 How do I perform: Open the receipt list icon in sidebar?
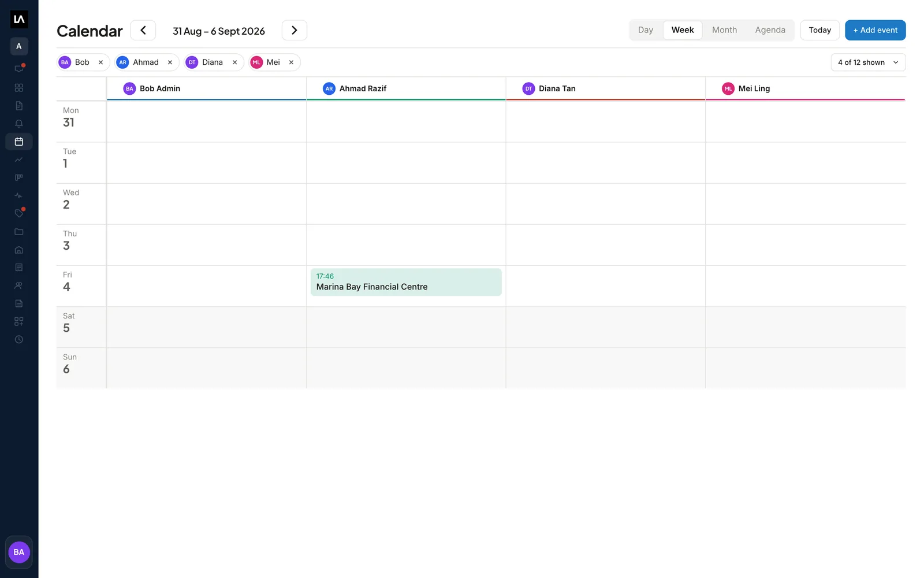pyautogui.click(x=19, y=268)
